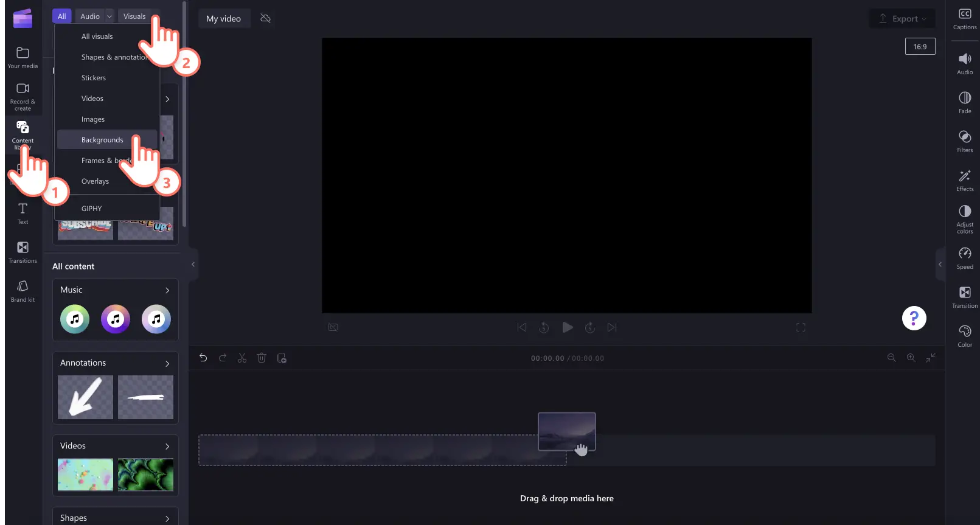The image size is (980, 525).
Task: Choose Stickers in the visuals menu
Action: click(x=94, y=78)
